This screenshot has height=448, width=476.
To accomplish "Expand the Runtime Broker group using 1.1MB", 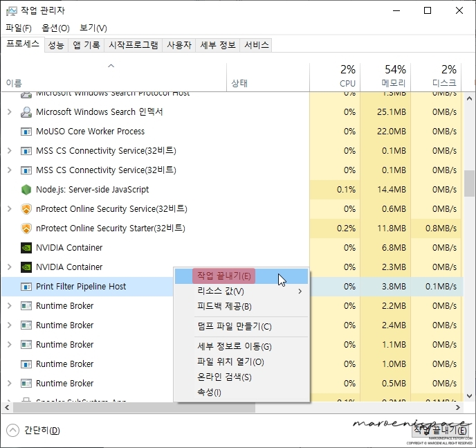I will pyautogui.click(x=10, y=345).
